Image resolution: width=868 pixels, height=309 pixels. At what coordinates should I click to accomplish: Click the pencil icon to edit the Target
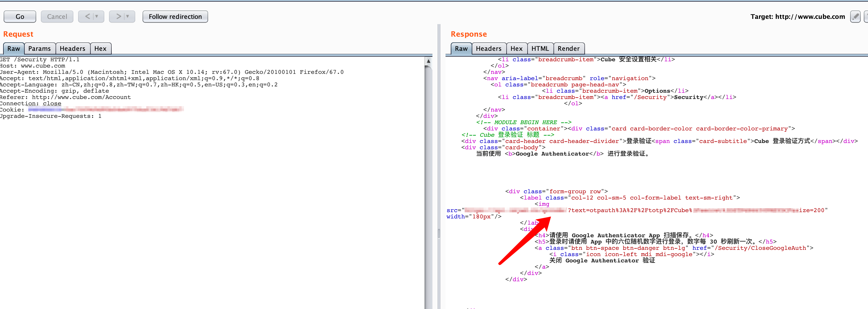tap(855, 16)
